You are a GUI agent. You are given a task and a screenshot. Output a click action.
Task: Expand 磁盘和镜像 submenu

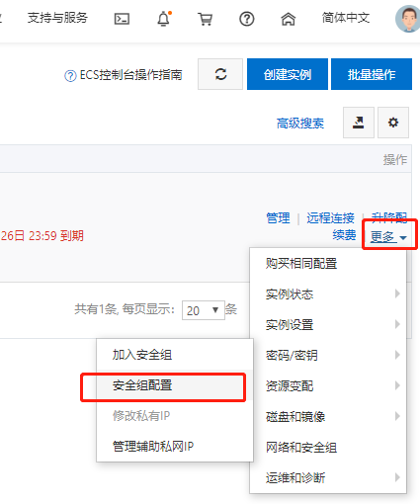(x=328, y=416)
